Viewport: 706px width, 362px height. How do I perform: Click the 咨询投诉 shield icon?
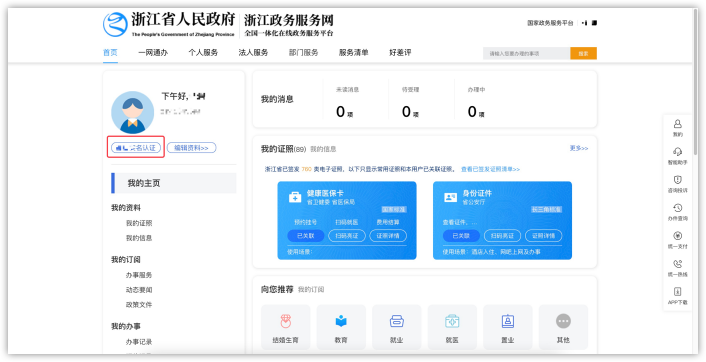pyautogui.click(x=677, y=180)
